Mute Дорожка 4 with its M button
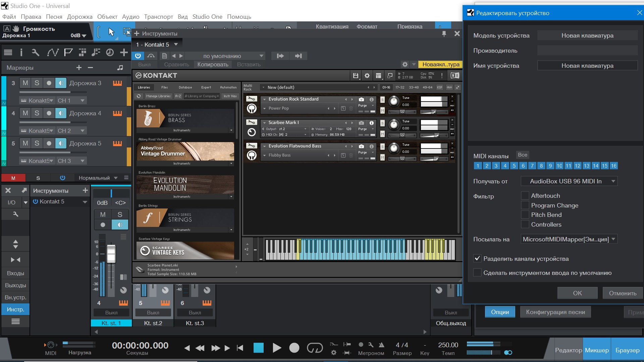Viewport: 644px width, 362px height. point(25,113)
